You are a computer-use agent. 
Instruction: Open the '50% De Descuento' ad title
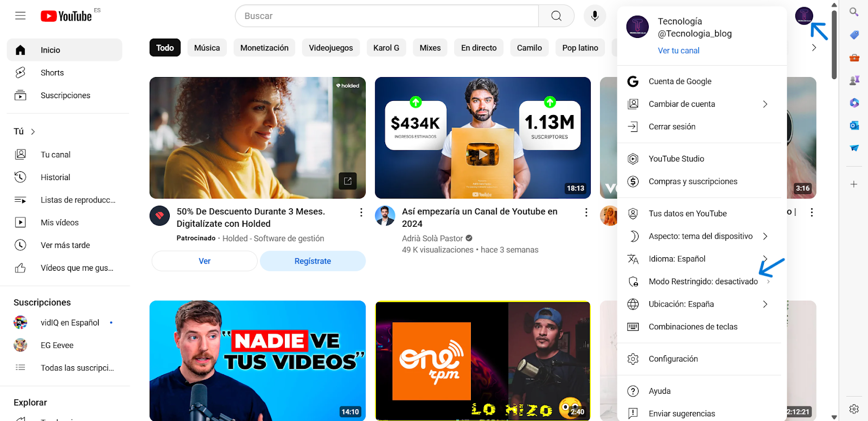point(251,218)
